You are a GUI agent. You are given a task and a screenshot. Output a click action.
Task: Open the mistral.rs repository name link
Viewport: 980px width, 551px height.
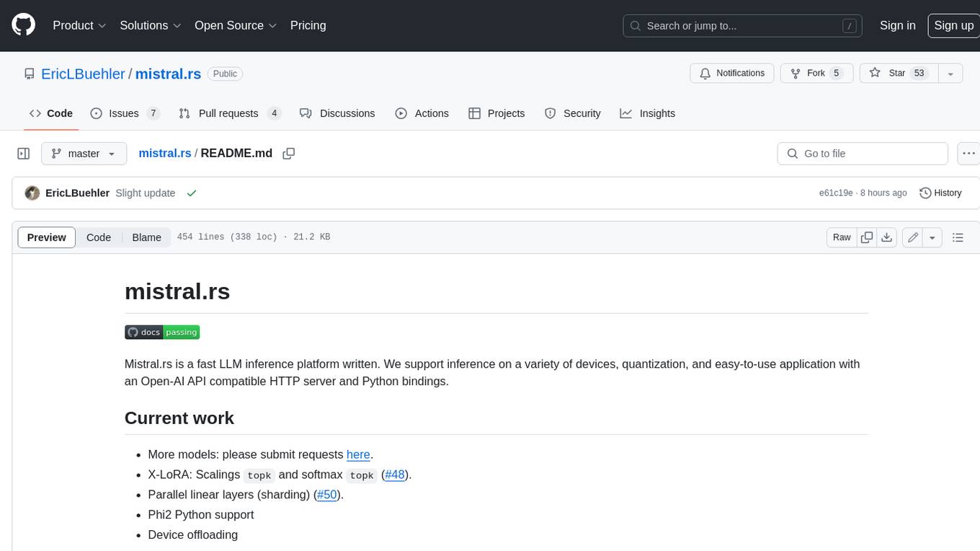click(168, 74)
